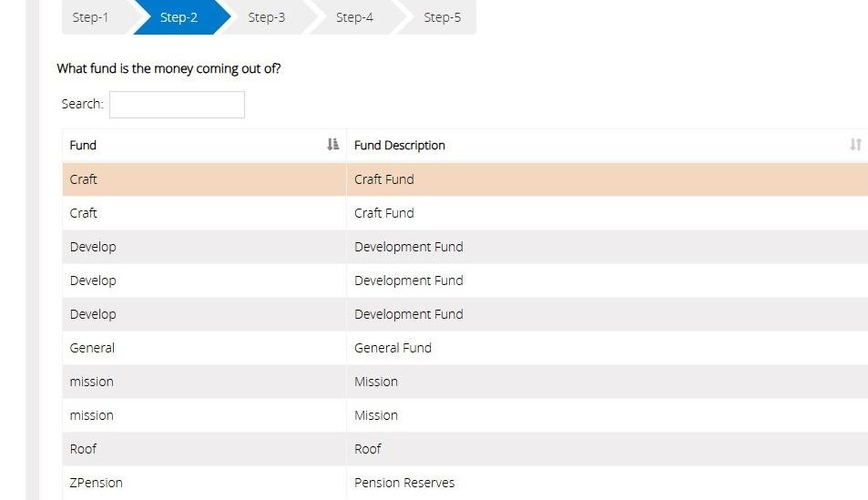Choose the mission row directly below General
The width and height of the screenshot is (868, 500).
[465, 382]
